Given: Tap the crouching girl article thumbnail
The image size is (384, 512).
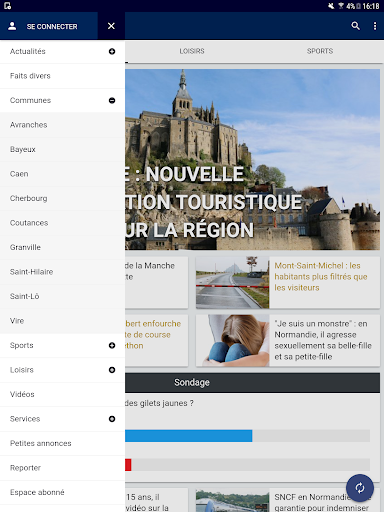Looking at the screenshot, I should click(x=232, y=340).
